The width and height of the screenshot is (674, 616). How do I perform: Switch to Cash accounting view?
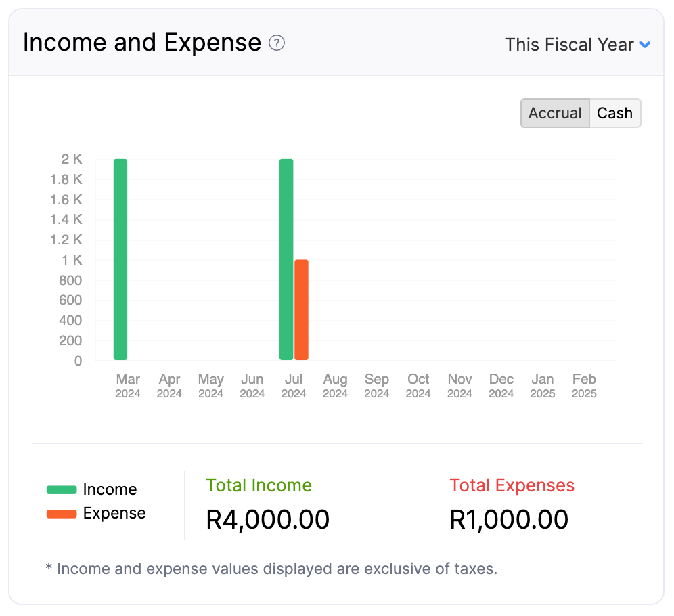point(614,113)
